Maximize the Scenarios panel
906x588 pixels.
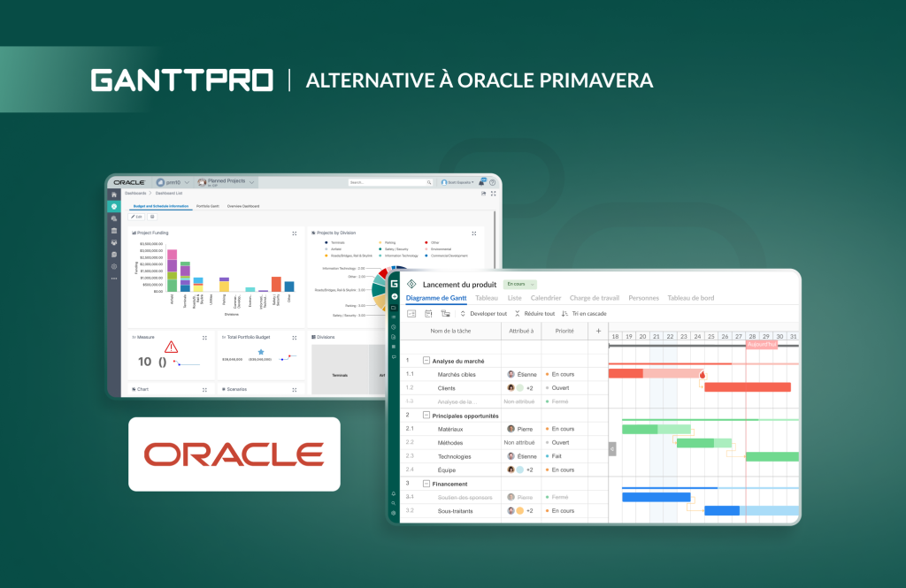tap(295, 390)
